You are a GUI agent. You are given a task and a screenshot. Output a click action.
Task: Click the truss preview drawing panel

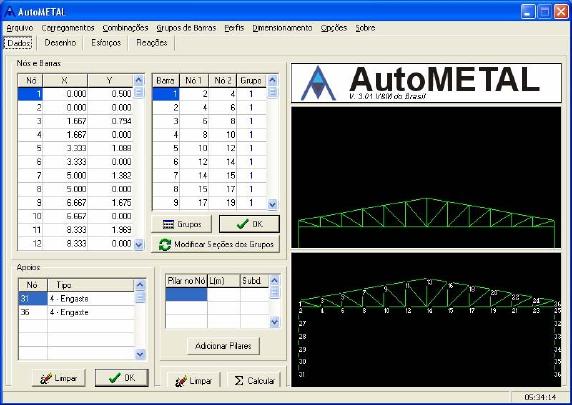point(426,177)
